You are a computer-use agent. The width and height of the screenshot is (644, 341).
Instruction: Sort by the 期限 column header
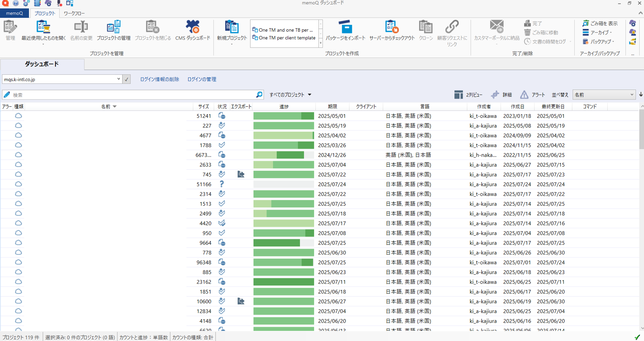[333, 107]
